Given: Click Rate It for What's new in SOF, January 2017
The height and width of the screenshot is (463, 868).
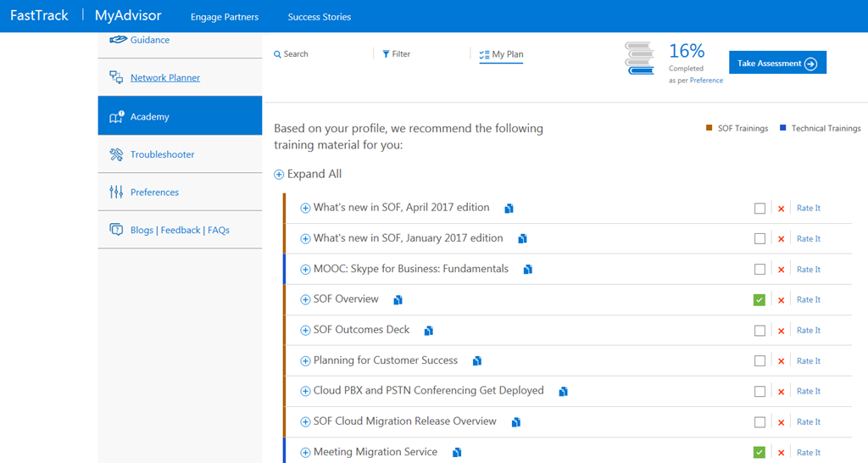Looking at the screenshot, I should [x=808, y=239].
